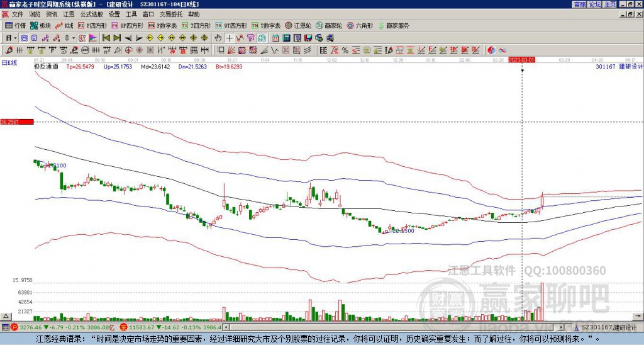Click the Tp=26.5479 value
Screen dimensions: 644x345
[x=80, y=66]
